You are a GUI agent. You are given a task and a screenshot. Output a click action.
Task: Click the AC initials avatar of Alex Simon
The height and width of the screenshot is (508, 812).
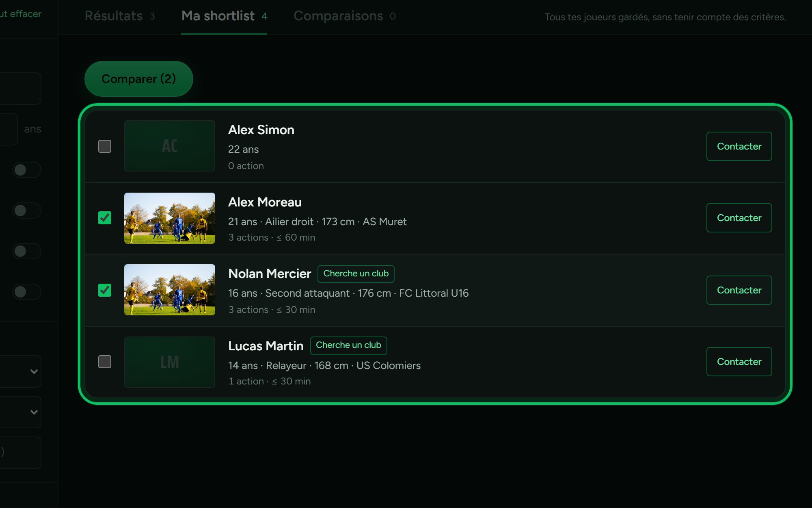(x=170, y=146)
